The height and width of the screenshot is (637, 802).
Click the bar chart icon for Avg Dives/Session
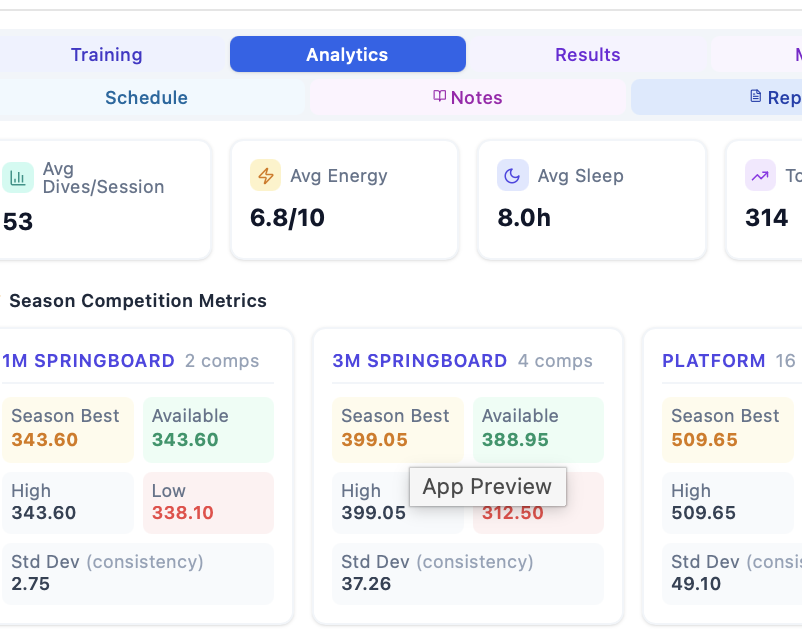[x=18, y=178]
